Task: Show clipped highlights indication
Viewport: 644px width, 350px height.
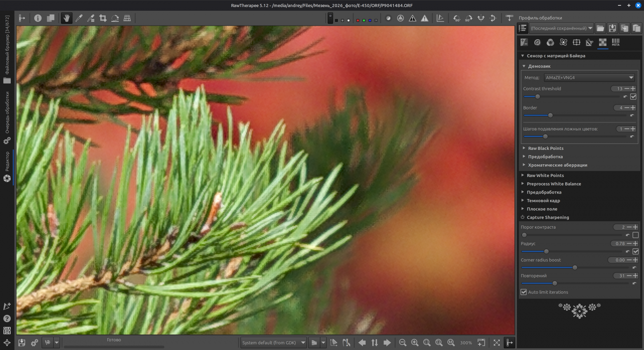Action: [424, 18]
